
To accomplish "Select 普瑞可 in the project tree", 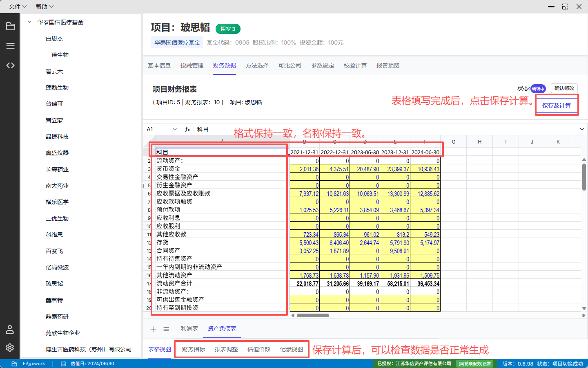I will 54,104.
